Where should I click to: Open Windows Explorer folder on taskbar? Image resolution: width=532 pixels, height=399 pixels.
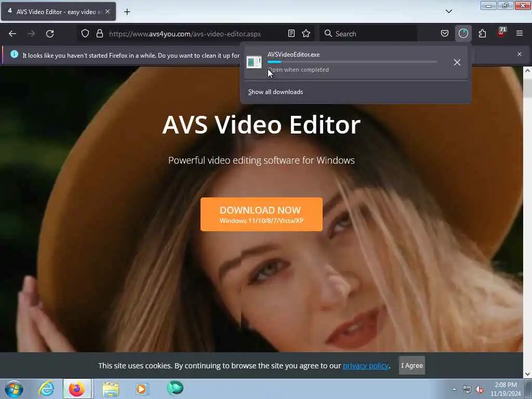pyautogui.click(x=111, y=389)
